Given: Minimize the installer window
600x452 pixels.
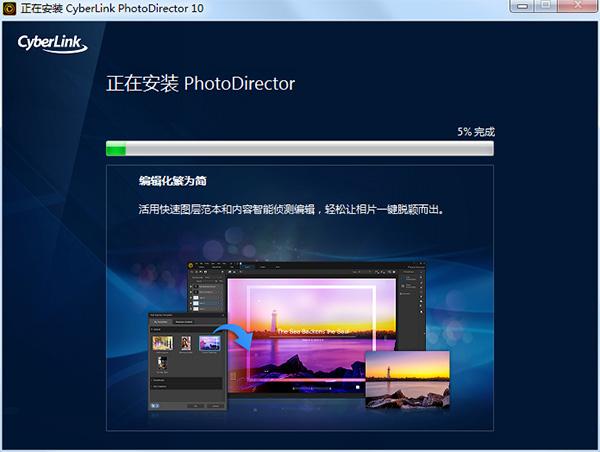Looking at the screenshot, I should (523, 6).
